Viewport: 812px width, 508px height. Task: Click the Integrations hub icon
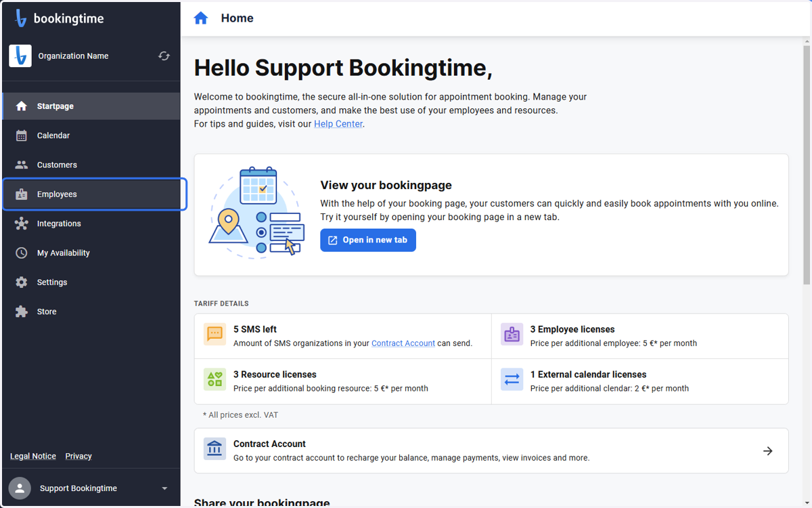click(22, 224)
